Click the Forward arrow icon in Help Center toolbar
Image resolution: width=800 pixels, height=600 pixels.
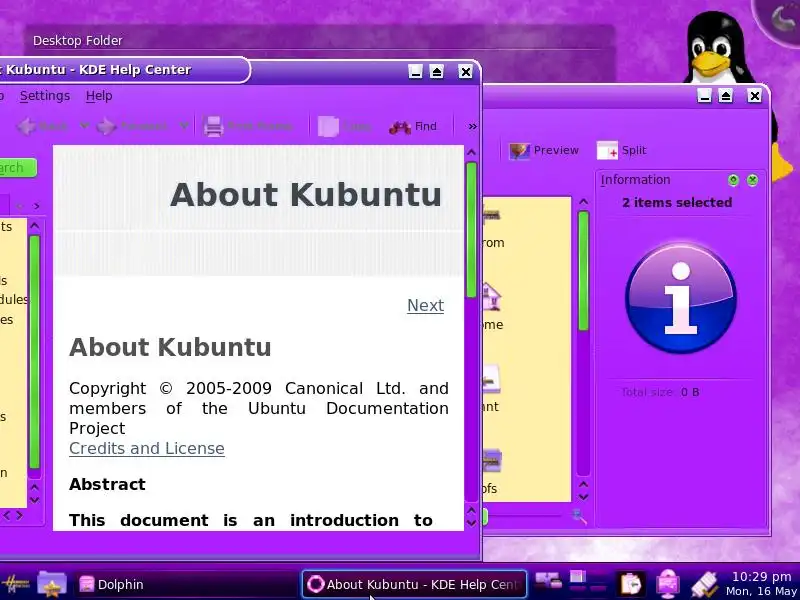click(106, 126)
